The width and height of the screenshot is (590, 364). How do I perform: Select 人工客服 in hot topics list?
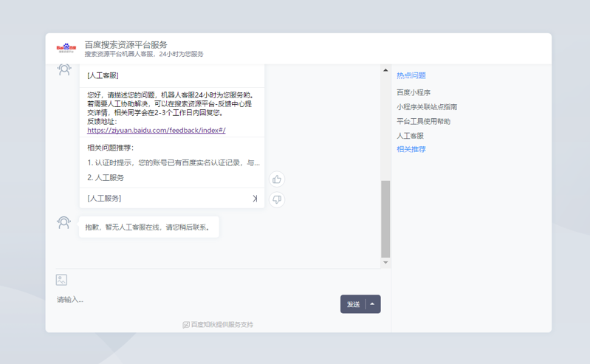[410, 136]
